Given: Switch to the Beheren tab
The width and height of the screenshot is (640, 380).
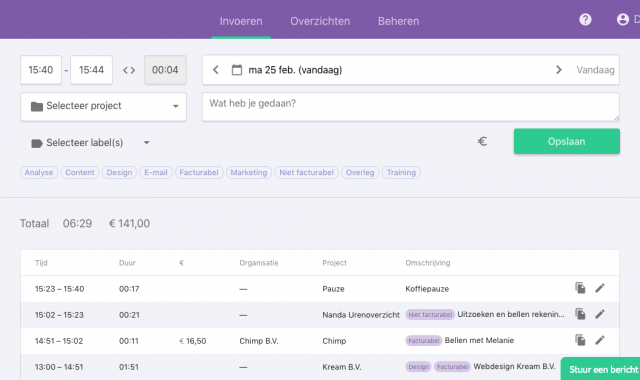Looking at the screenshot, I should tap(398, 21).
